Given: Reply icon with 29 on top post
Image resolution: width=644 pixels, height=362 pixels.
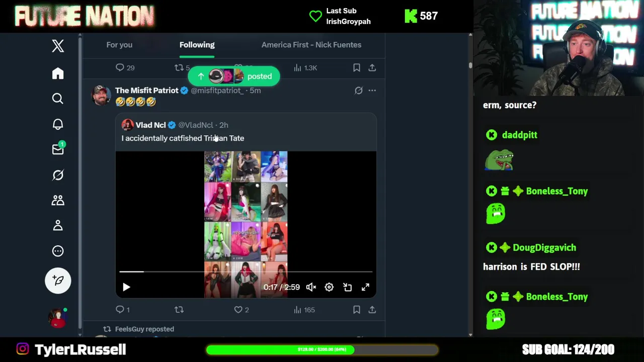Looking at the screenshot, I should [125, 67].
